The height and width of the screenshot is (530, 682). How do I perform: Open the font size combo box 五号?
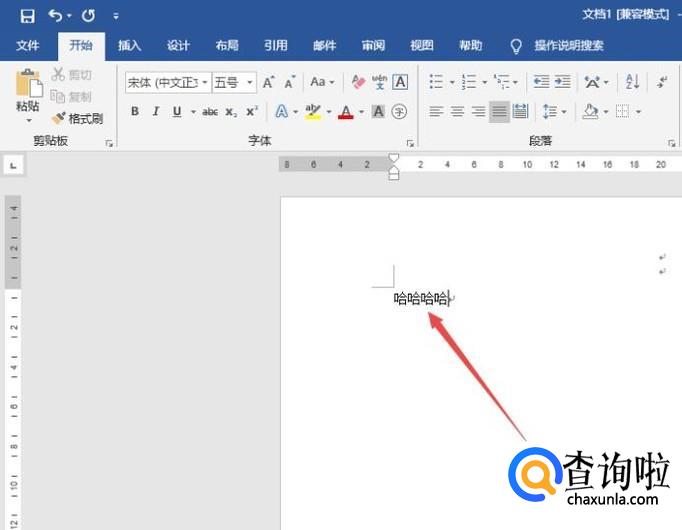tap(234, 82)
